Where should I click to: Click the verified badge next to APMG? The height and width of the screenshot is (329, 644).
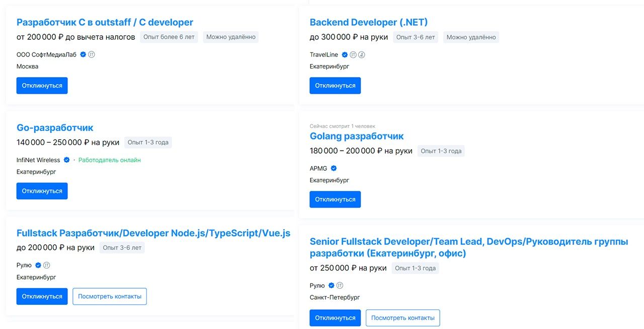(334, 168)
